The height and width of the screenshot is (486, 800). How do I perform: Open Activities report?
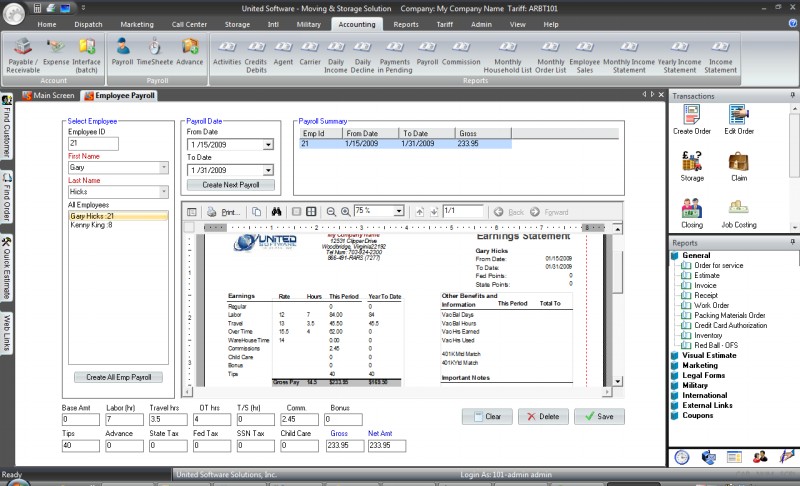227,53
